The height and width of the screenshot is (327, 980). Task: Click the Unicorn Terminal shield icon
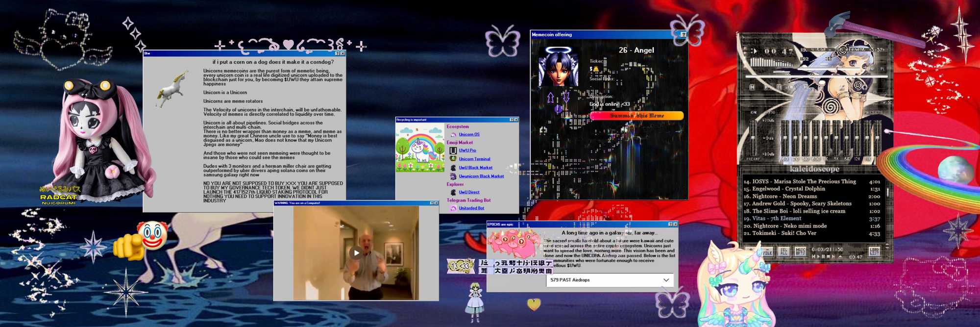[453, 159]
